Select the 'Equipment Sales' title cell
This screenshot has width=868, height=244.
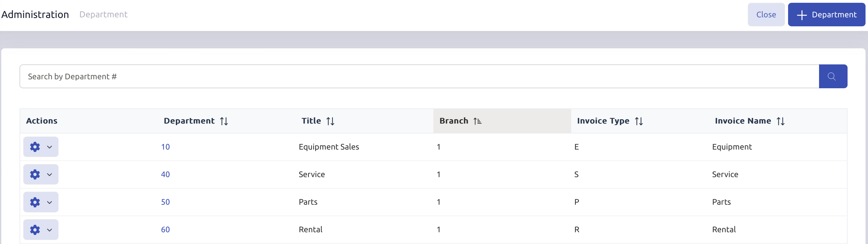coord(329,147)
